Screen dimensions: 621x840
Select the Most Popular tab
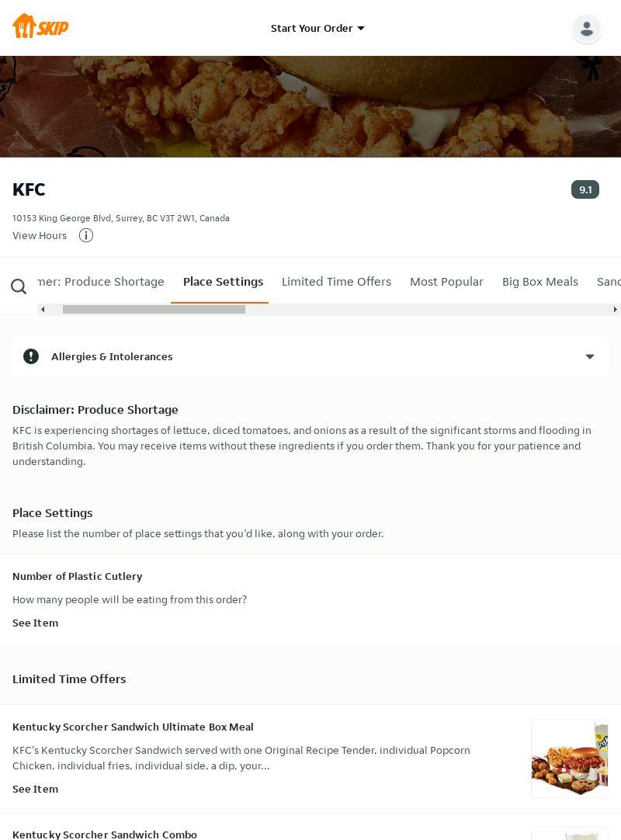tap(446, 282)
